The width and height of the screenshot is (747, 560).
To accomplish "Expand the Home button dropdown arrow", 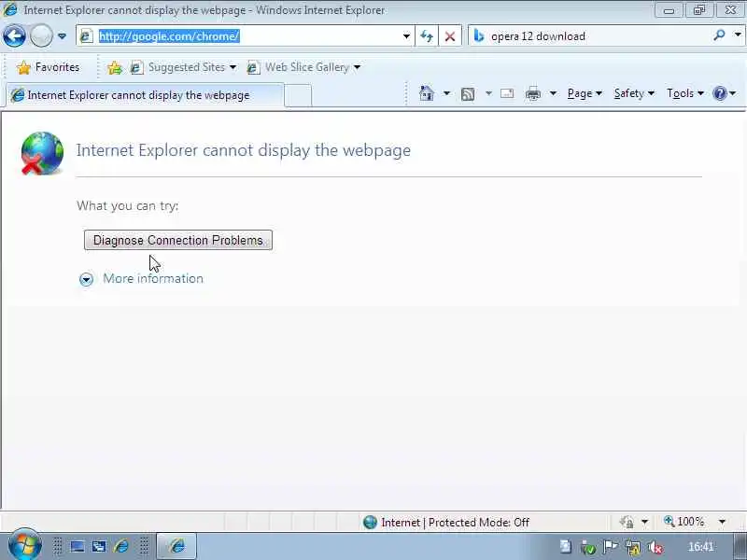I will [446, 93].
